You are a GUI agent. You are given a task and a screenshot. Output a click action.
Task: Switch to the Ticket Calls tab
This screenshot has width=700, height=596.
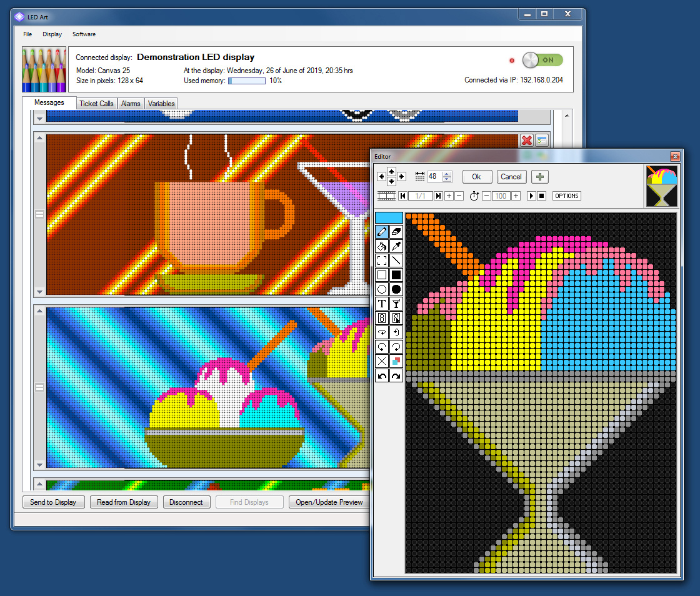click(96, 104)
